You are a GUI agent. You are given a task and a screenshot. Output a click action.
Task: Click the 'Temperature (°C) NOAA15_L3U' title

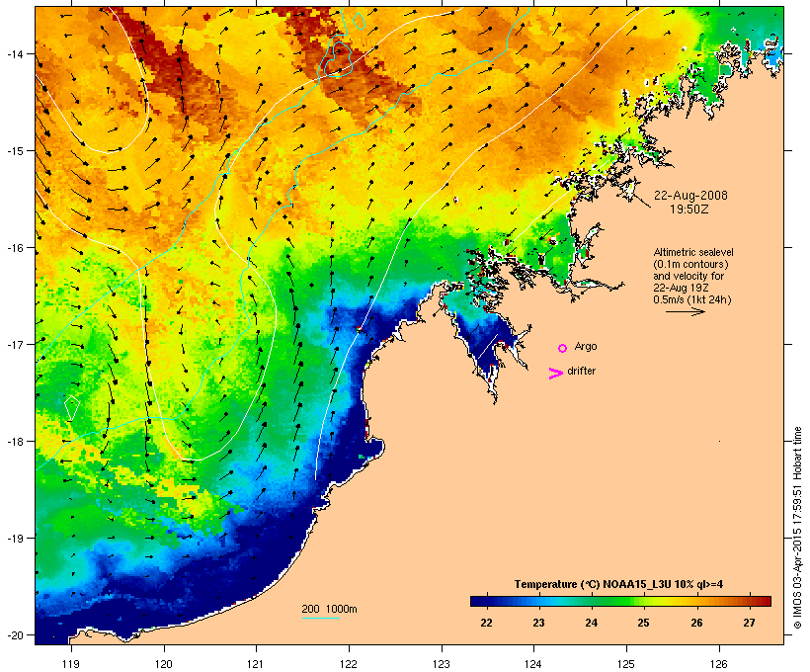pyautogui.click(x=593, y=584)
